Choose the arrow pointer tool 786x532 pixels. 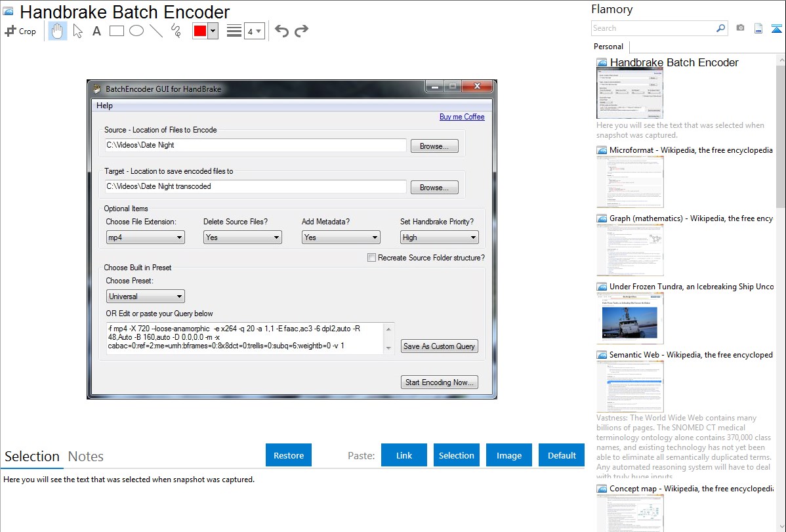pos(77,31)
